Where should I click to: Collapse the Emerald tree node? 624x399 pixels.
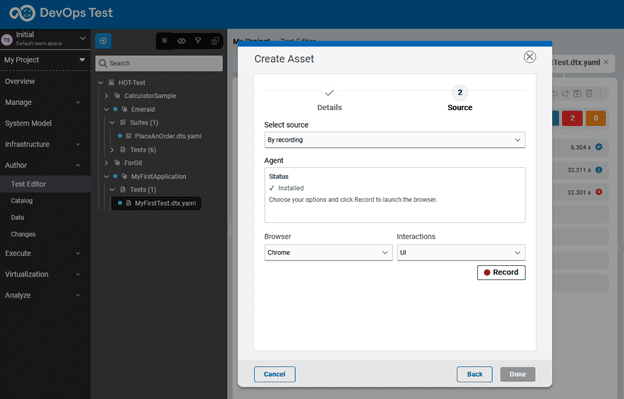[x=106, y=109]
